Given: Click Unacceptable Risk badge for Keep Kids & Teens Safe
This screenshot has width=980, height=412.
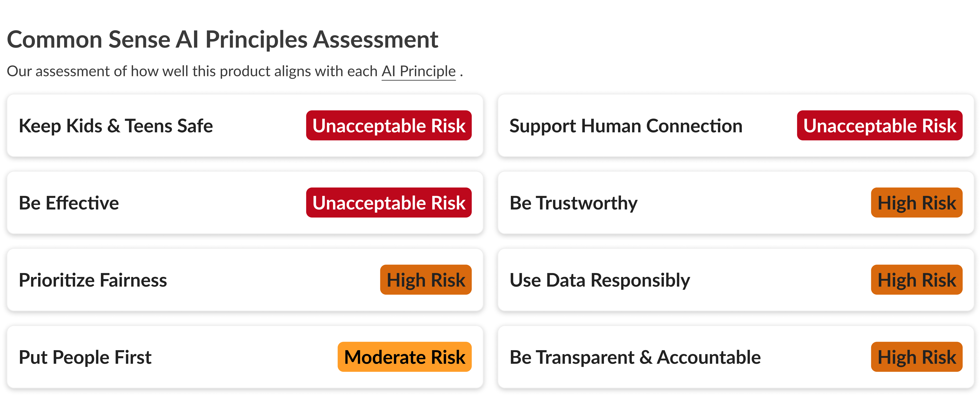Looking at the screenshot, I should click(389, 126).
